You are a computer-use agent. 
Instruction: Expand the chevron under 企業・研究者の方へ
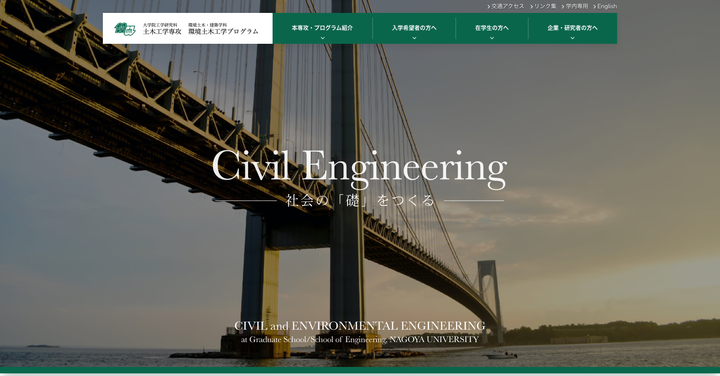[573, 38]
